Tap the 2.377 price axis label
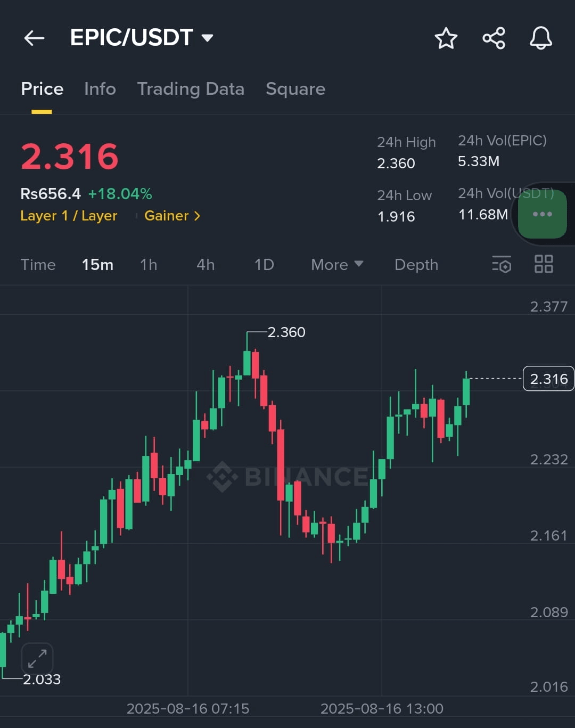The width and height of the screenshot is (575, 728). pyautogui.click(x=549, y=307)
